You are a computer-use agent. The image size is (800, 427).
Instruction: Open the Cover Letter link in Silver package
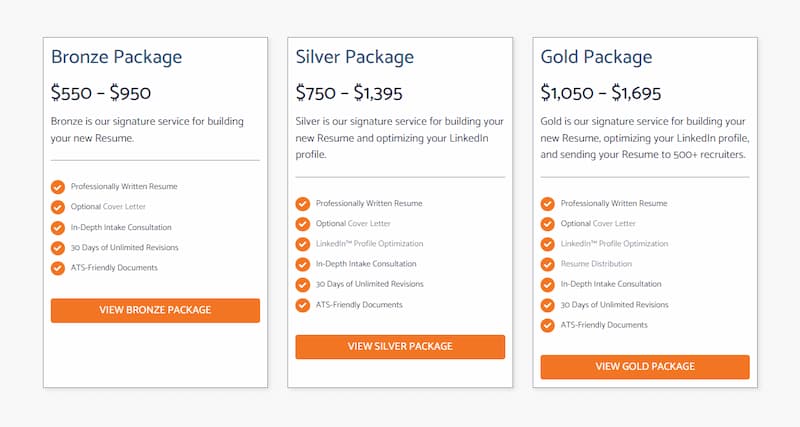coord(369,223)
